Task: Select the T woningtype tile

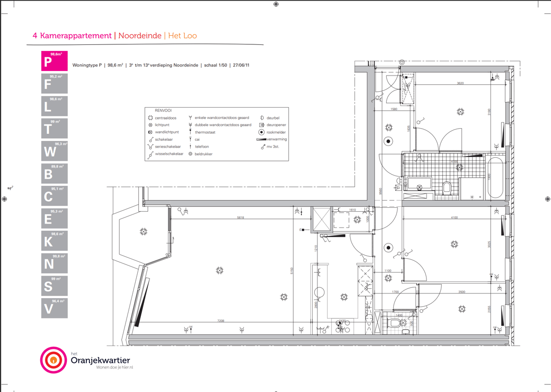Action: click(x=55, y=128)
